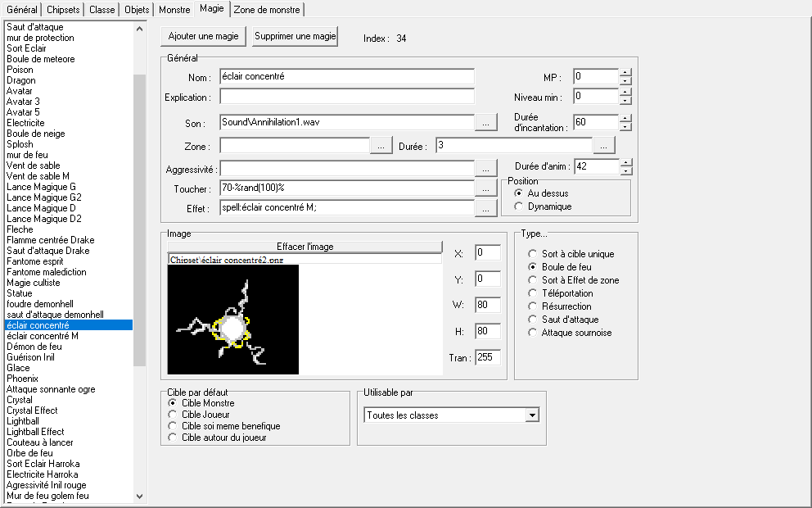Choose the Téléportation spell type
This screenshot has width=812, height=508.
[x=533, y=293]
